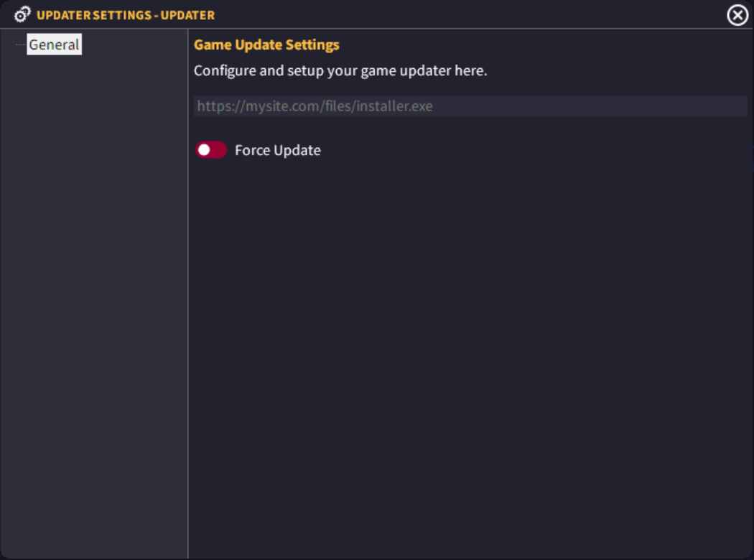Click the Force Update slider knob
Viewport: 754px width, 560px height.
pos(205,150)
